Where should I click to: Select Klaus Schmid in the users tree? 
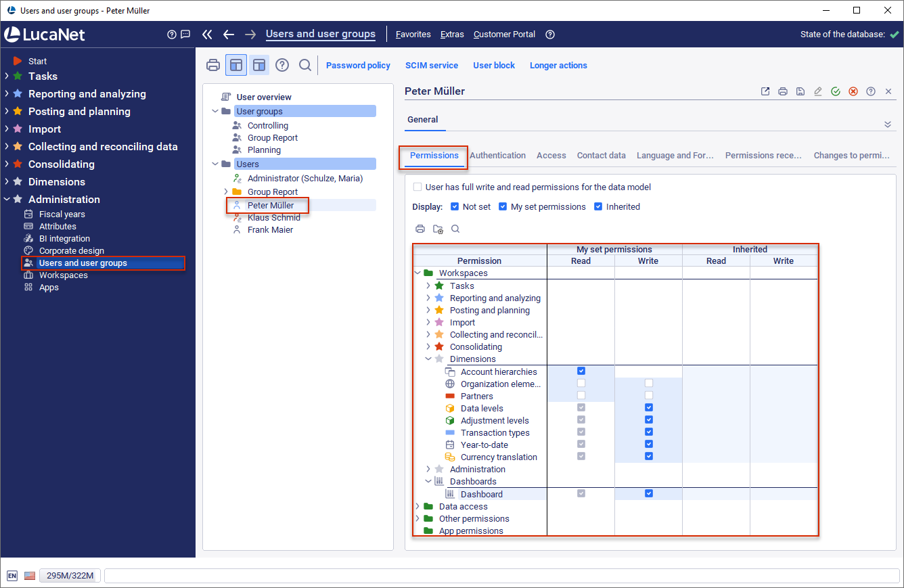[274, 218]
